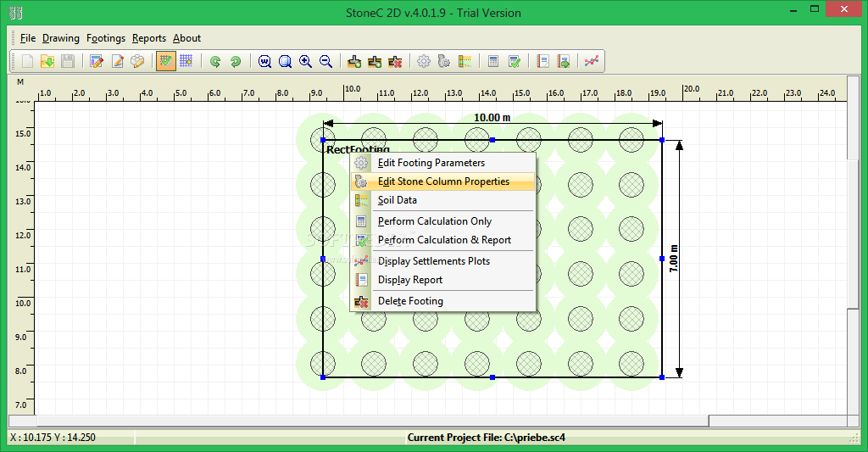Click the calculation only calculator toolbar icon
The width and height of the screenshot is (868, 452).
[493, 61]
